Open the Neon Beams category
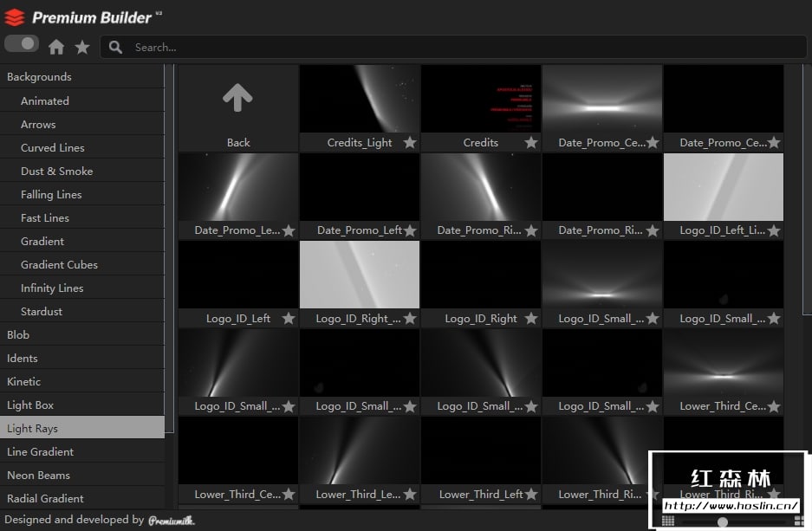Viewport: 812px width, 531px height. 82,475
